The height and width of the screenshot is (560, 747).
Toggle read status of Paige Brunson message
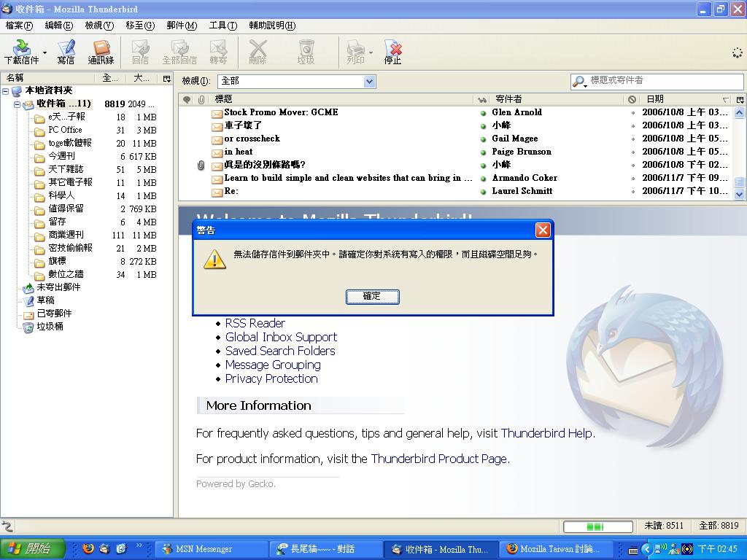click(x=483, y=152)
